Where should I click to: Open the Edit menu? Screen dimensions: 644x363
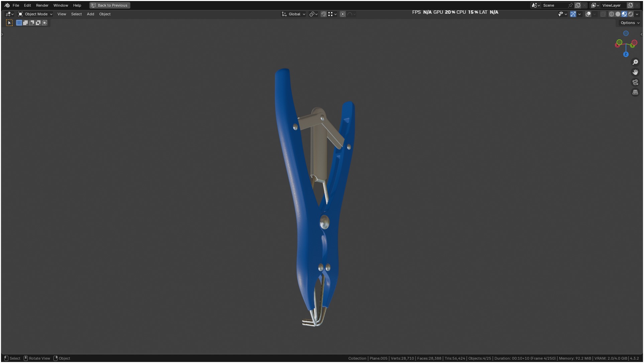pos(27,5)
